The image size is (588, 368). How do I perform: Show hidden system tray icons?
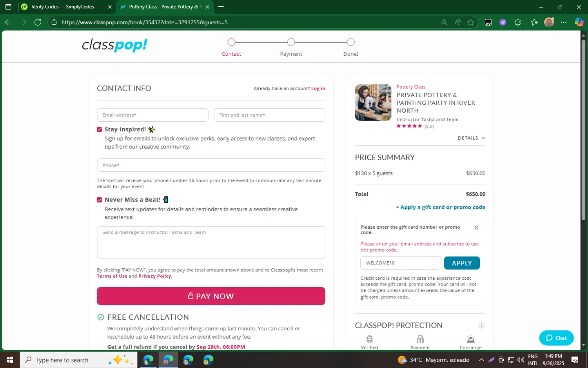click(481, 360)
